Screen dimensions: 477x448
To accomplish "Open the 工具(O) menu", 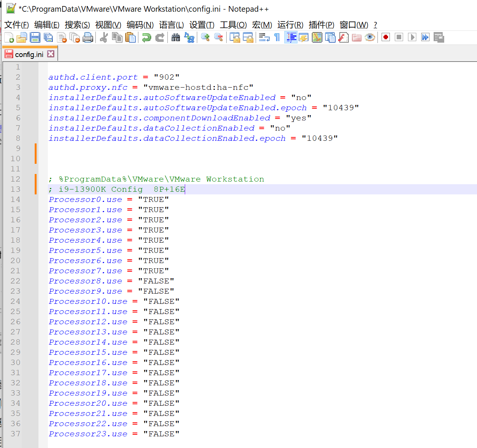I will coord(233,25).
